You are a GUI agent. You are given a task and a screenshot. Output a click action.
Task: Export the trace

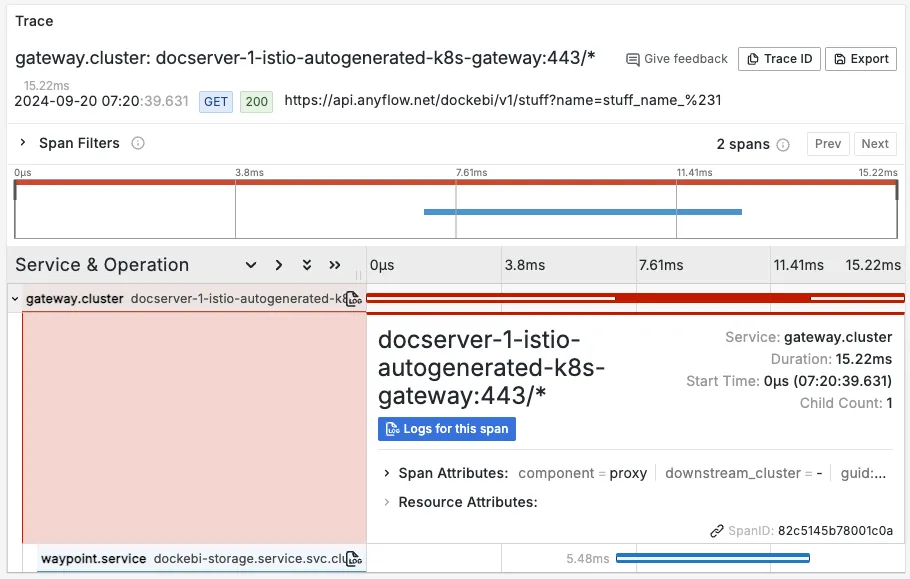(x=860, y=59)
